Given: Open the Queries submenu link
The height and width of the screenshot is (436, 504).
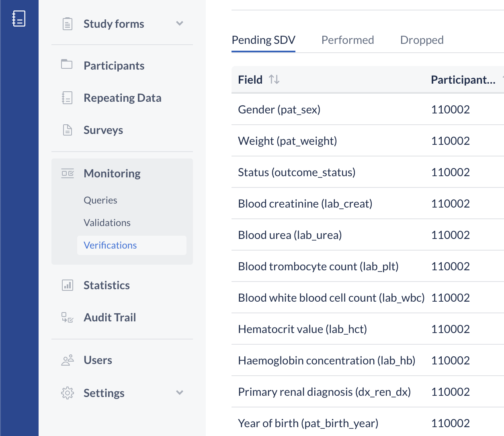Looking at the screenshot, I should 100,200.
